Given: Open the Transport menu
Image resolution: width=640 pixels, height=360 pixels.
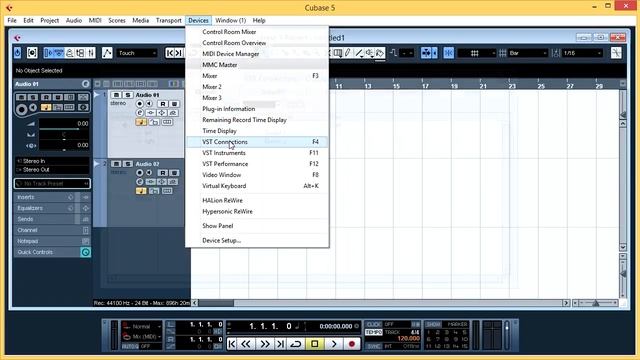Looking at the screenshot, I should (169, 20).
